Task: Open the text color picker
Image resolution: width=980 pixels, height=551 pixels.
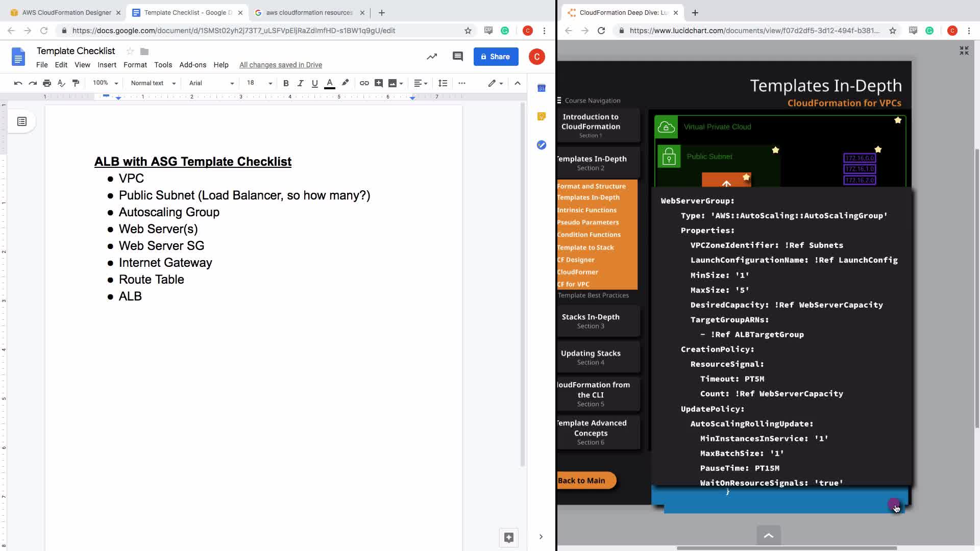Action: click(330, 83)
